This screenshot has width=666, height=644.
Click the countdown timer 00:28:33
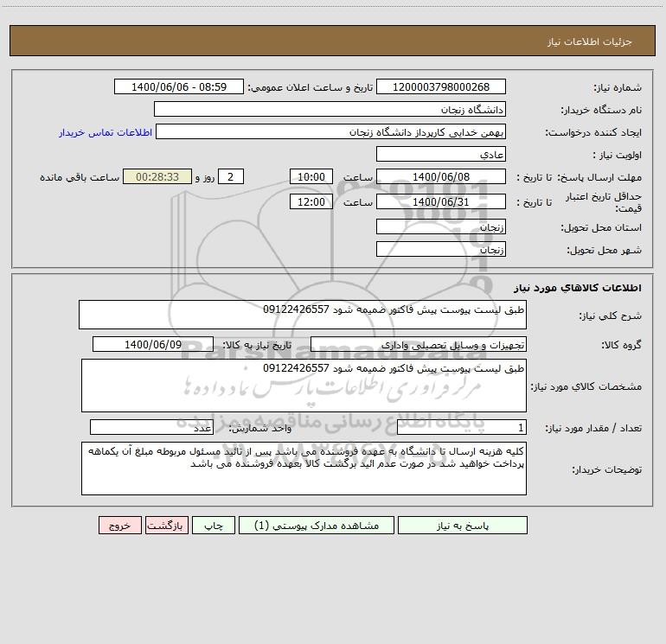(157, 176)
